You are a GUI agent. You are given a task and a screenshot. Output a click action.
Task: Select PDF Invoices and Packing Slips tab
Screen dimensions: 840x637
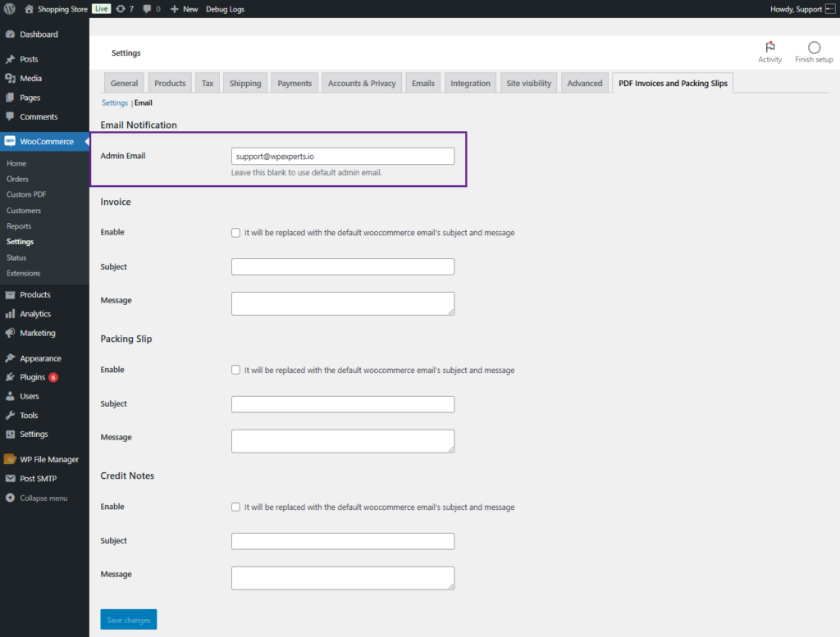pos(673,83)
